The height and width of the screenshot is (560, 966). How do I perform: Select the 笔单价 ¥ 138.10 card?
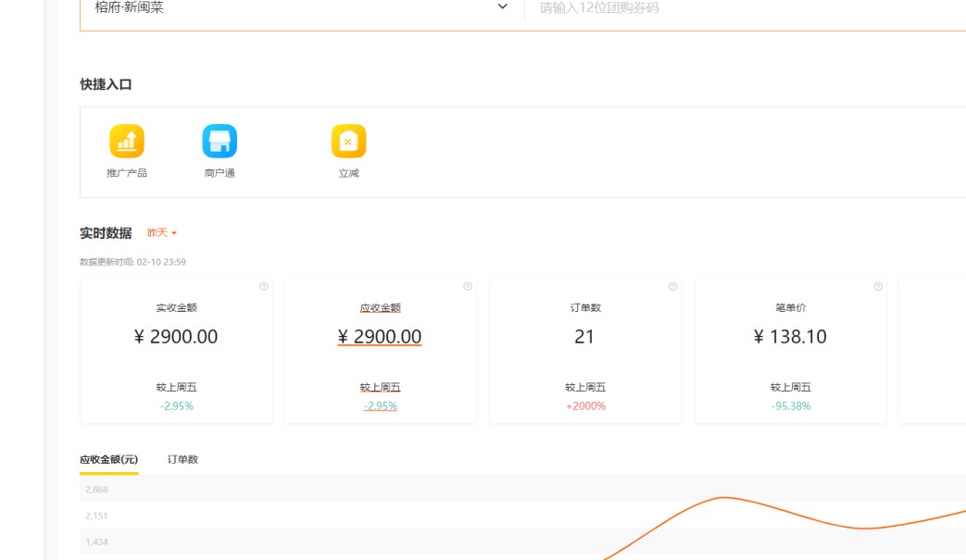tap(790, 352)
